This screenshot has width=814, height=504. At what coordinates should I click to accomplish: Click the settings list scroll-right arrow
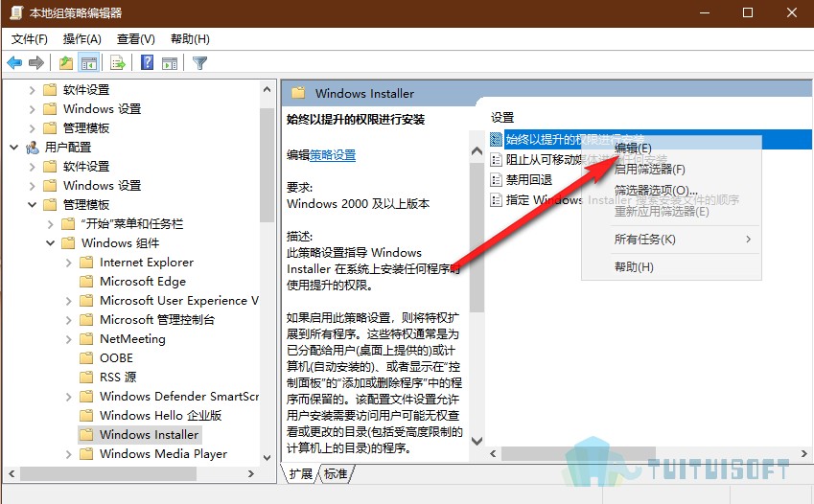(804, 453)
